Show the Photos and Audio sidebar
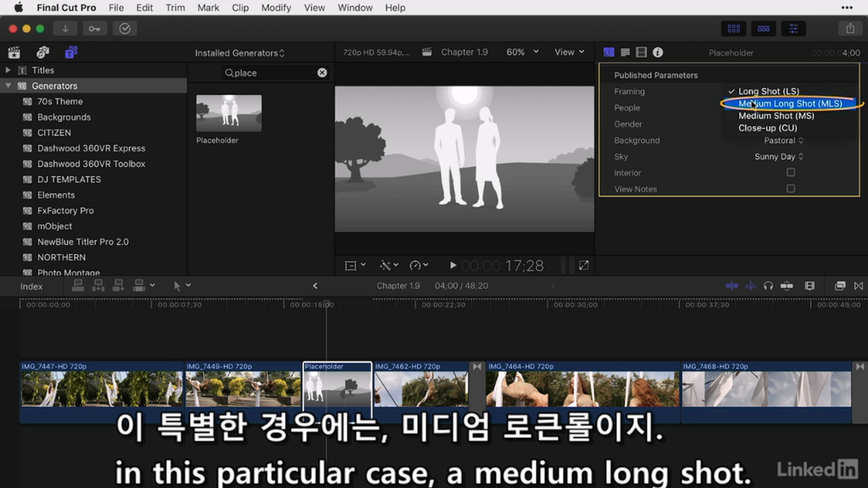This screenshot has width=868, height=488. tap(43, 52)
